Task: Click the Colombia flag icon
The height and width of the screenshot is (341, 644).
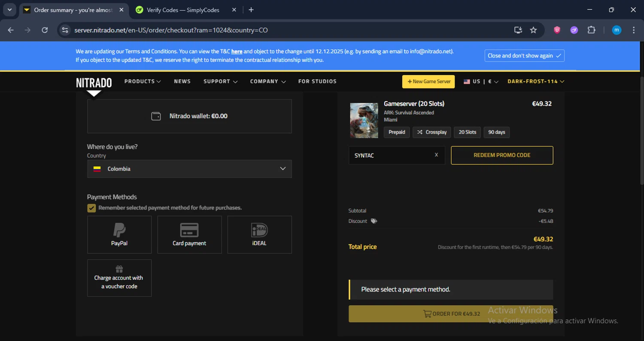Action: click(x=97, y=169)
